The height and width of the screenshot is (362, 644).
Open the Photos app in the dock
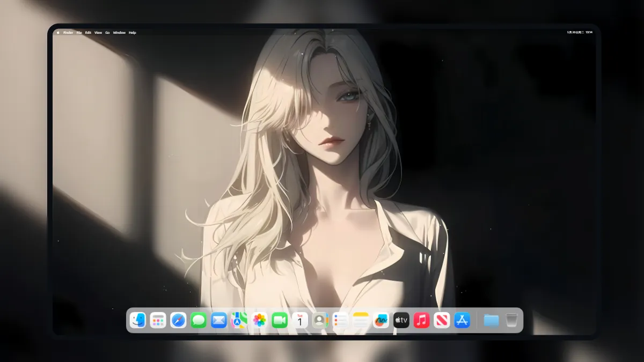tap(260, 321)
